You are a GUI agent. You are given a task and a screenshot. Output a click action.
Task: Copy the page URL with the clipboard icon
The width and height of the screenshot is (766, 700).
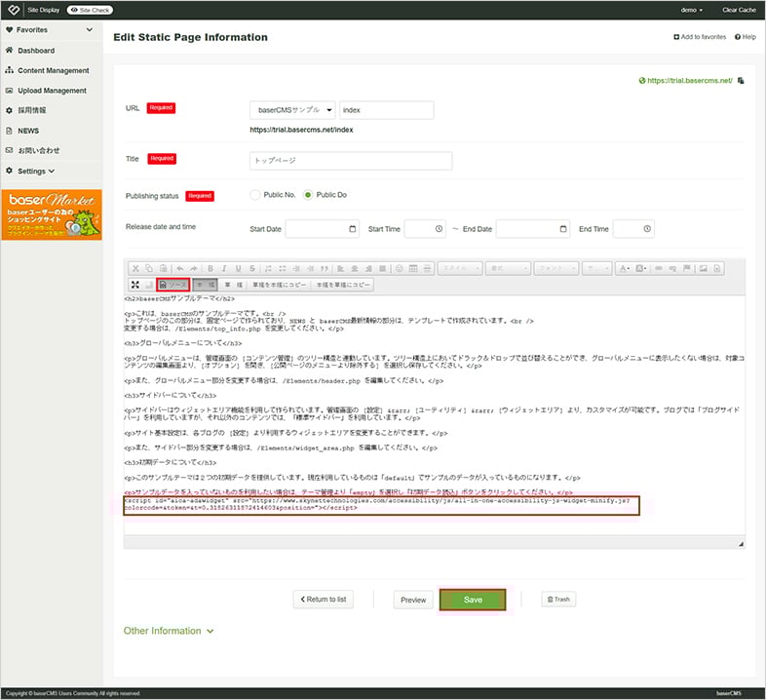[741, 81]
